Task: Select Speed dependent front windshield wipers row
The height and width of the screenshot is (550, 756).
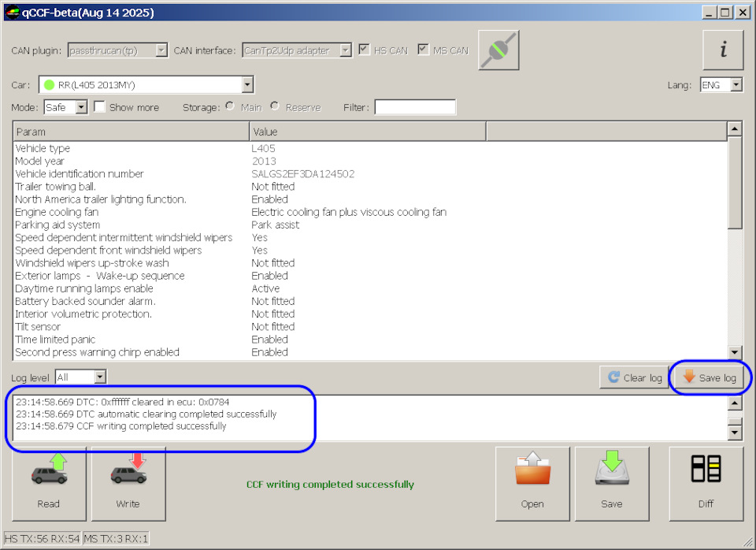Action: [x=370, y=250]
